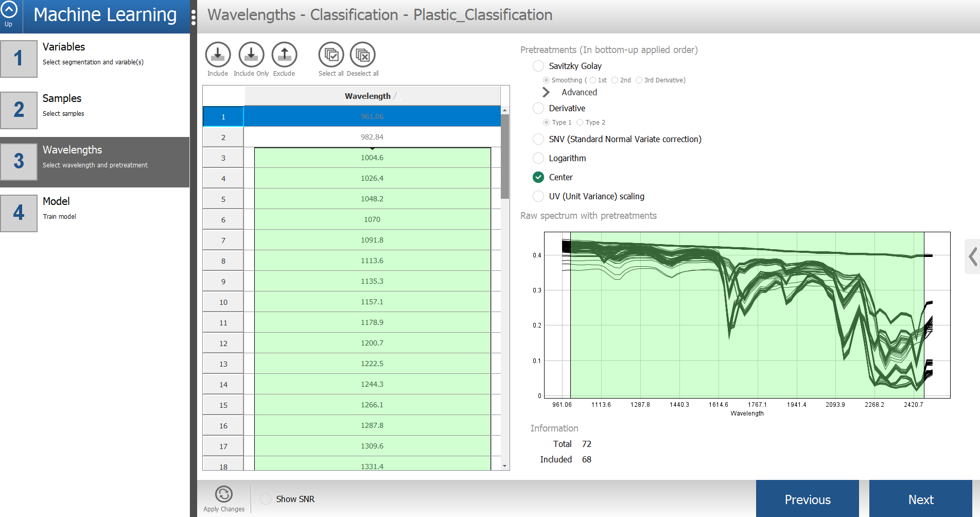Image resolution: width=980 pixels, height=517 pixels.
Task: Deselect all wavelengths using Deselect all icon
Action: [362, 54]
